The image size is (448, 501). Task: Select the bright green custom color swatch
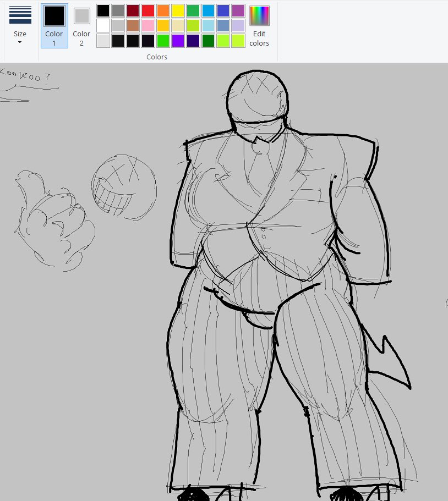pos(163,41)
